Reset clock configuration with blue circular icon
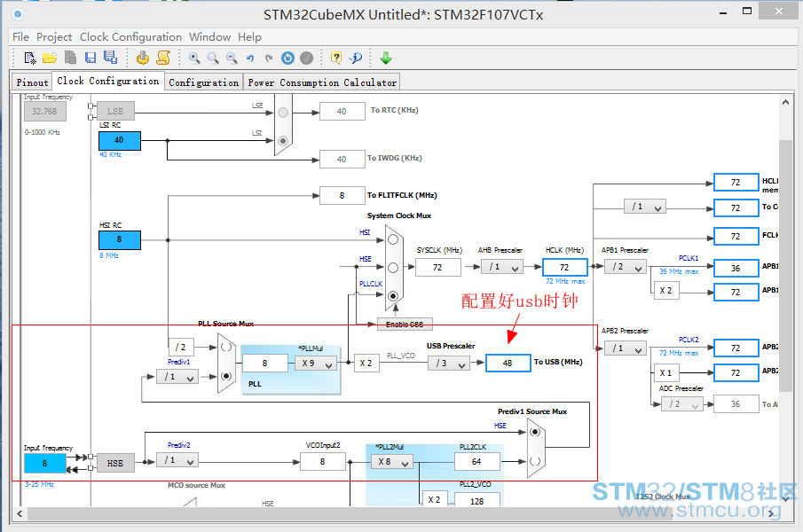The height and width of the screenshot is (532, 803). pyautogui.click(x=287, y=59)
